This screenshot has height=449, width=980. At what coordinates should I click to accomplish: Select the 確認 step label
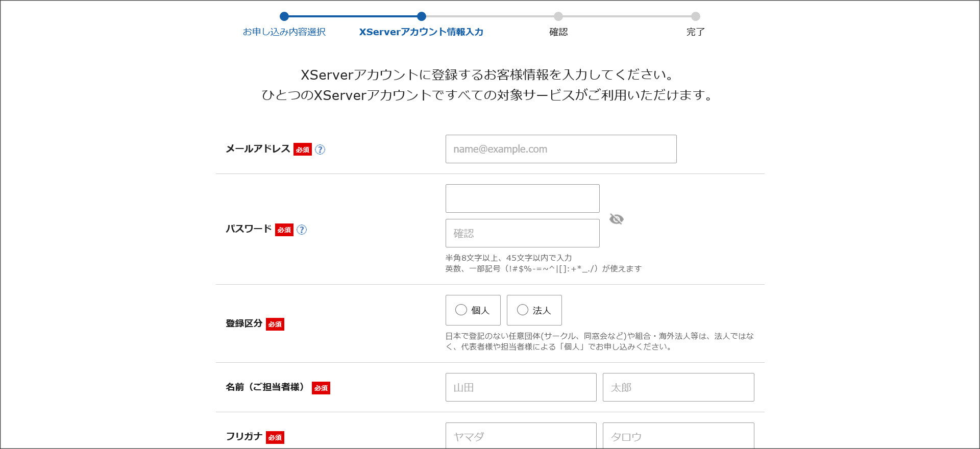pyautogui.click(x=558, y=32)
